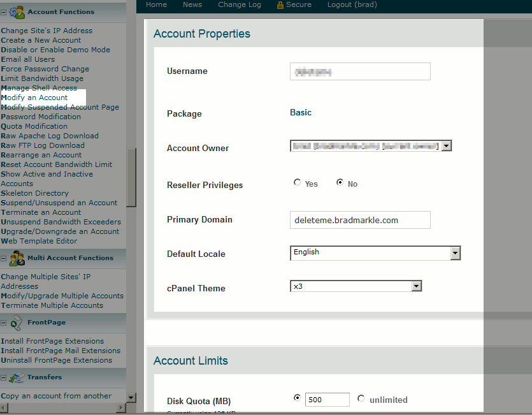The width and height of the screenshot is (532, 415).
Task: Click the sidebar scroll down arrow
Action: (x=131, y=397)
